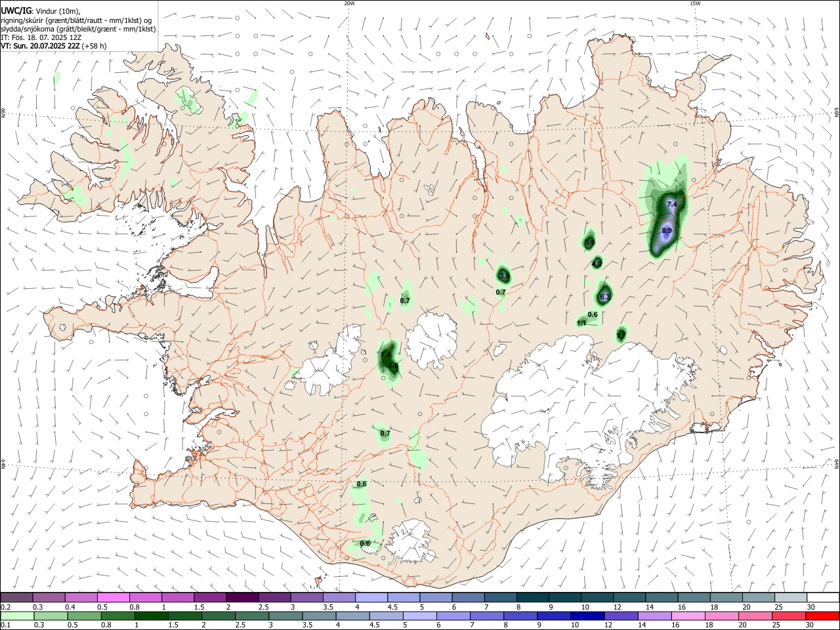Click the UWC/IG title label

click(x=16, y=11)
